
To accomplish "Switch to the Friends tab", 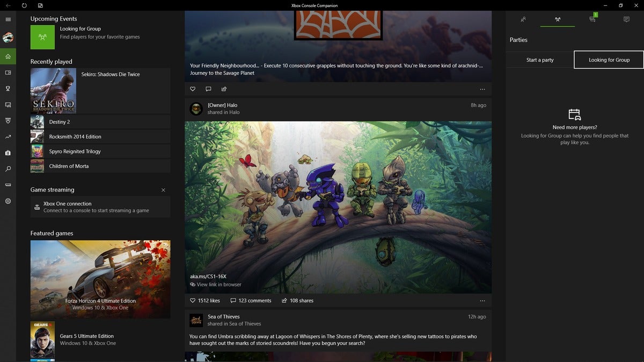I will (x=523, y=19).
